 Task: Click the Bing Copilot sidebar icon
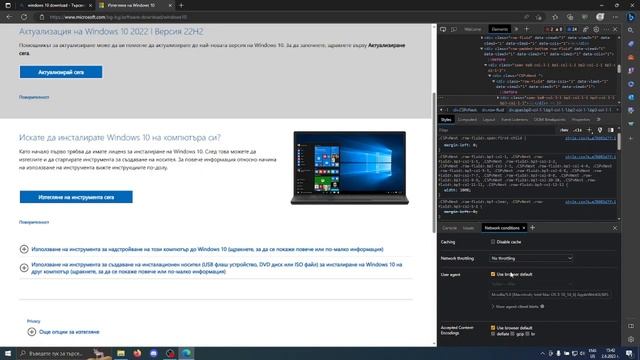click(631, 17)
